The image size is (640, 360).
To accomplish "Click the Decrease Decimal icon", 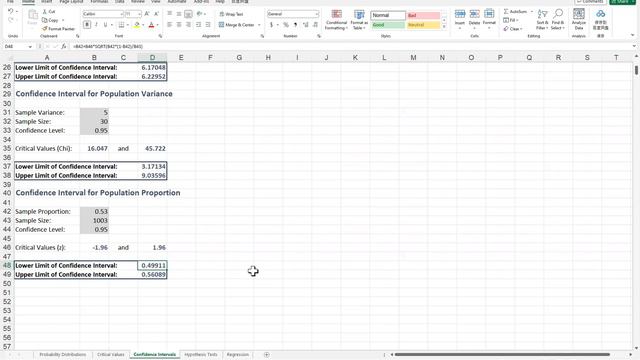I will tap(315, 25).
